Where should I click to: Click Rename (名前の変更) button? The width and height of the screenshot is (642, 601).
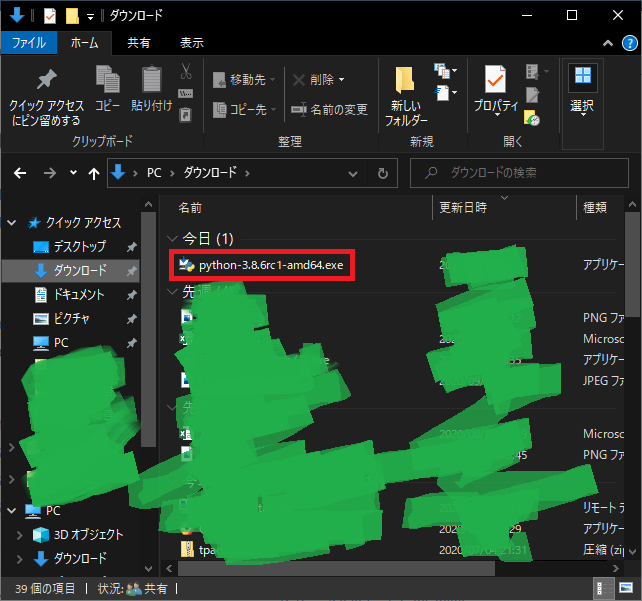point(329,110)
